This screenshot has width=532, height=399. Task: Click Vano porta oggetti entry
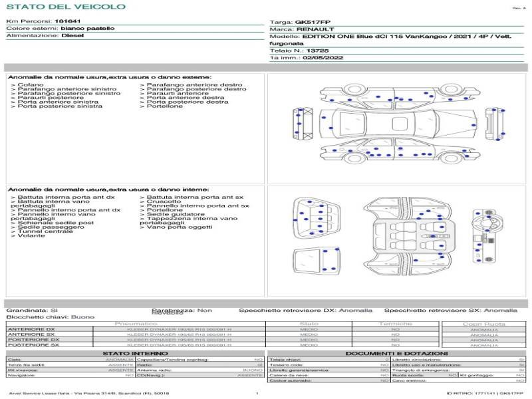176,227
